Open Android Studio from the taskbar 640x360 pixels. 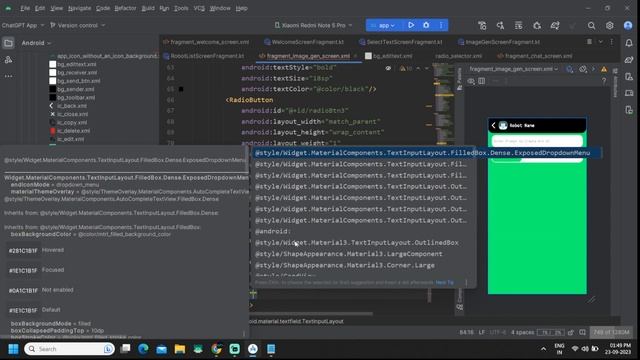[x=253, y=349]
